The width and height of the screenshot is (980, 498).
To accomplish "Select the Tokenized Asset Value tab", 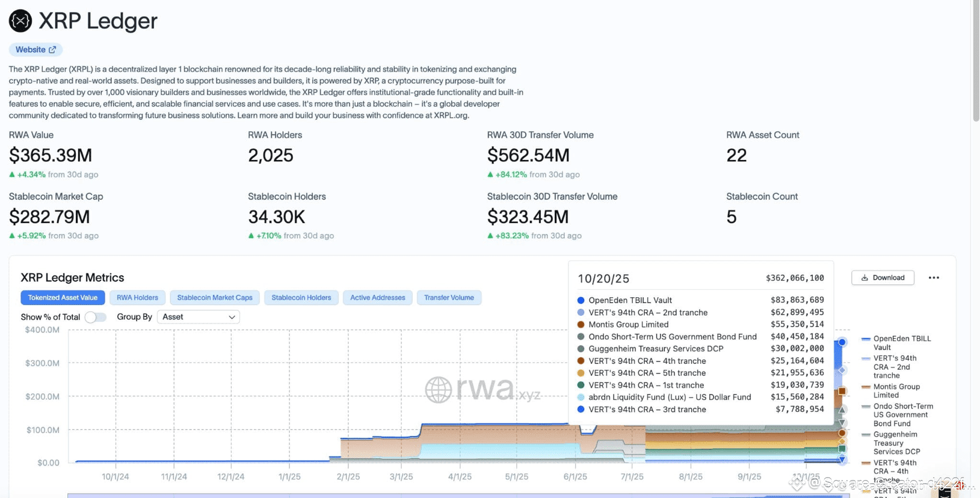I will tap(63, 298).
